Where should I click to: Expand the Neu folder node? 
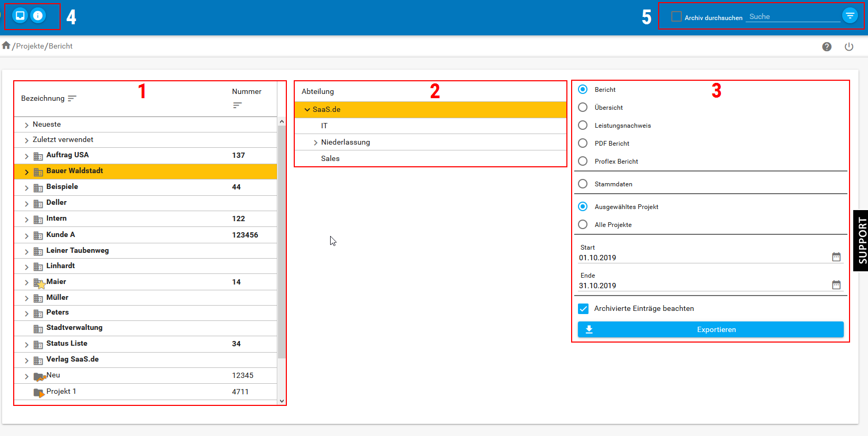(26, 376)
